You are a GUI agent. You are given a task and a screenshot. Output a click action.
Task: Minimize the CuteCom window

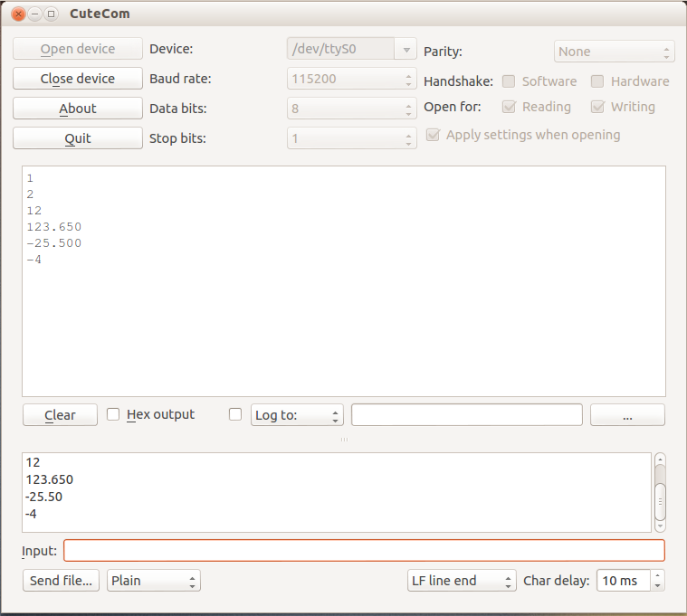pyautogui.click(x=34, y=14)
